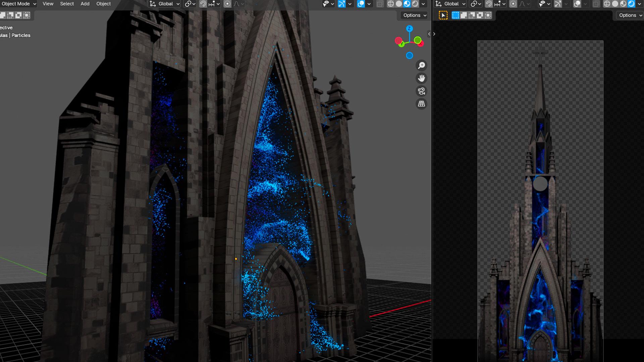The image size is (644, 362).
Task: Click the zoom magnifier icon in the viewport
Action: [421, 65]
